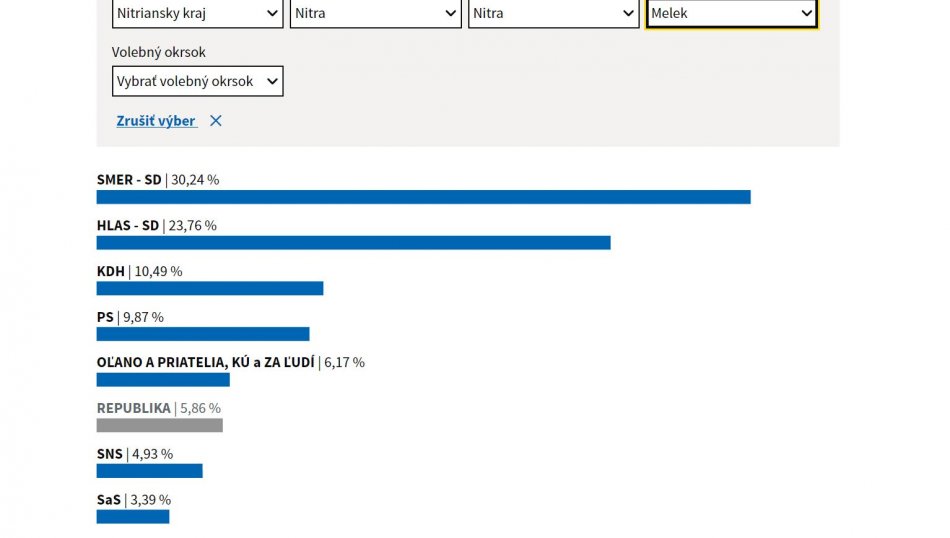The image size is (950, 538).
Task: Open the Vybrať volebný okrsok dropdown
Action: pyautogui.click(x=197, y=81)
